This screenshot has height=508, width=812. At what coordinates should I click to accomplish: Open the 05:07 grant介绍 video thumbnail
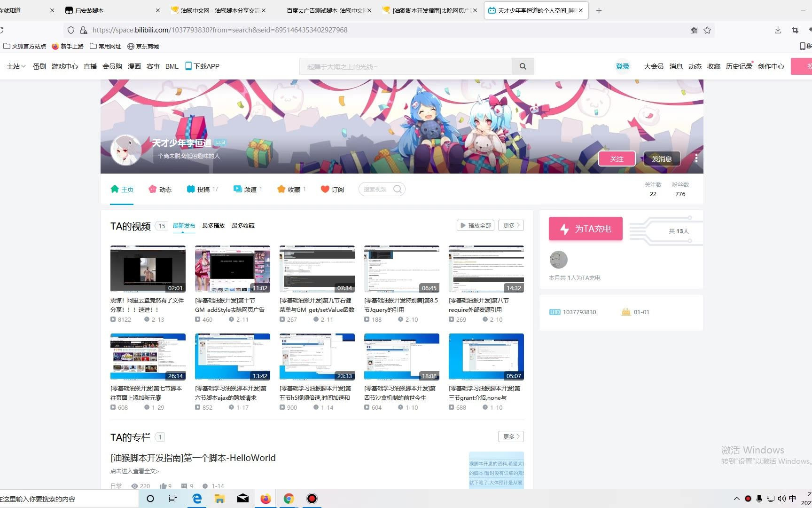click(486, 357)
